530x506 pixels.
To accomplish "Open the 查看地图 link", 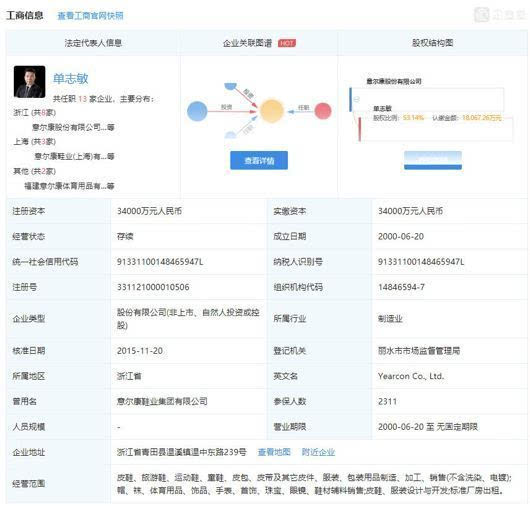I will click(x=274, y=452).
